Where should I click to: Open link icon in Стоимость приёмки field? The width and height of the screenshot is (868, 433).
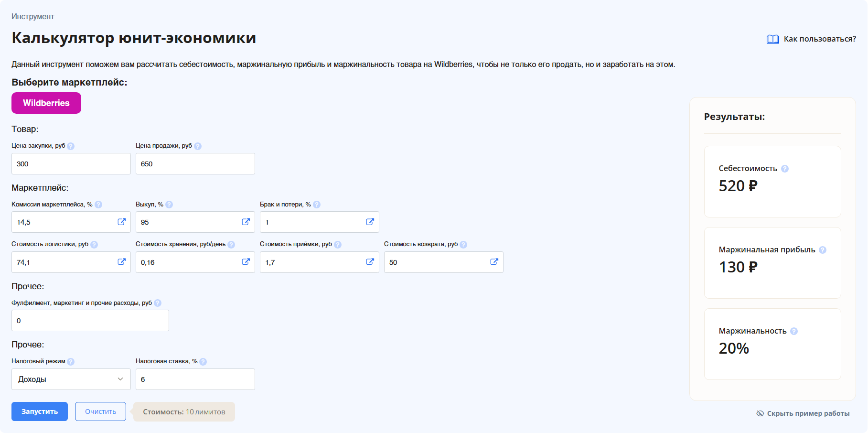click(x=370, y=262)
